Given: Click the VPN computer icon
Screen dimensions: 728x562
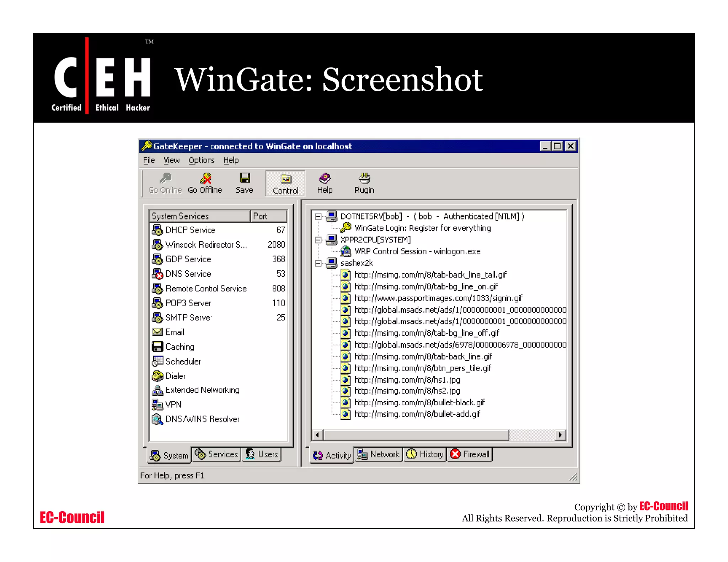Looking at the screenshot, I should [157, 404].
